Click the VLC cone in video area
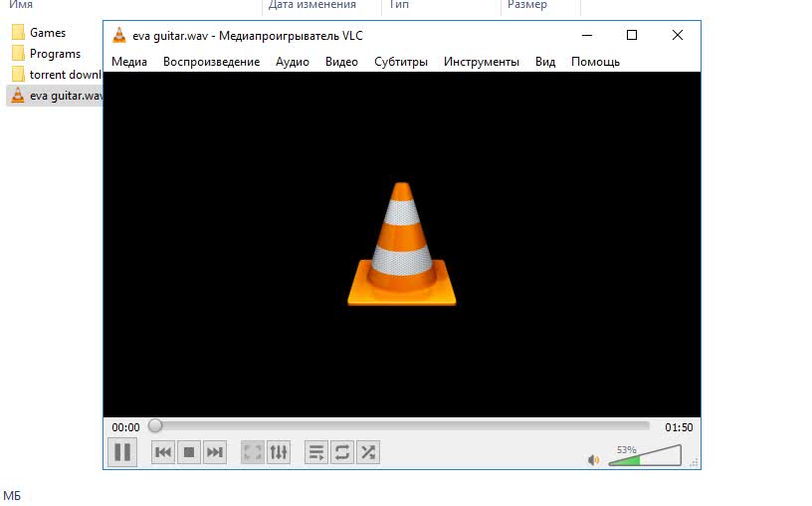Image resolution: width=812 pixels, height=506 pixels. [x=401, y=244]
